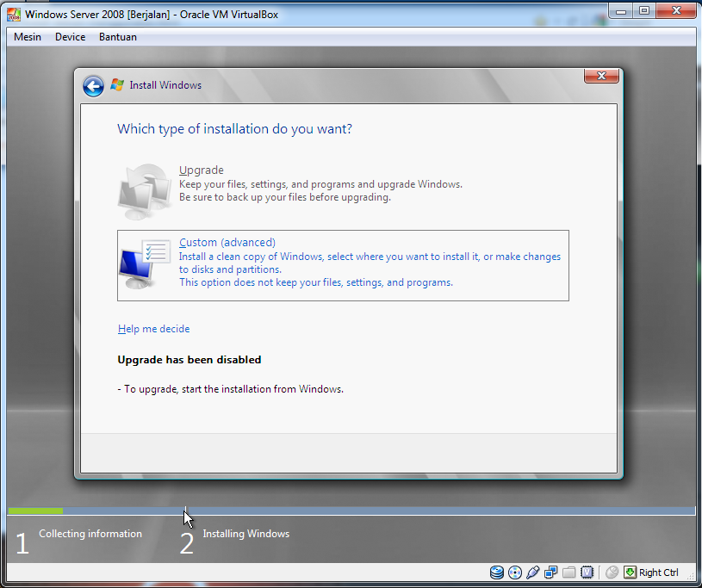Click the green arrow host key icon
The height and width of the screenshot is (588, 702).
click(x=630, y=573)
